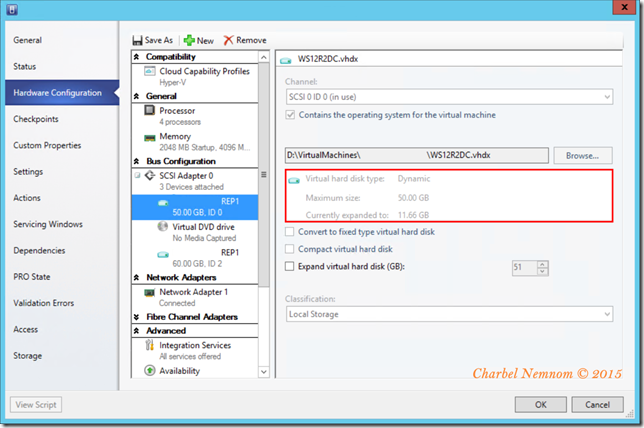Click the expand size value field showing 51
The image size is (644, 428).
524,268
